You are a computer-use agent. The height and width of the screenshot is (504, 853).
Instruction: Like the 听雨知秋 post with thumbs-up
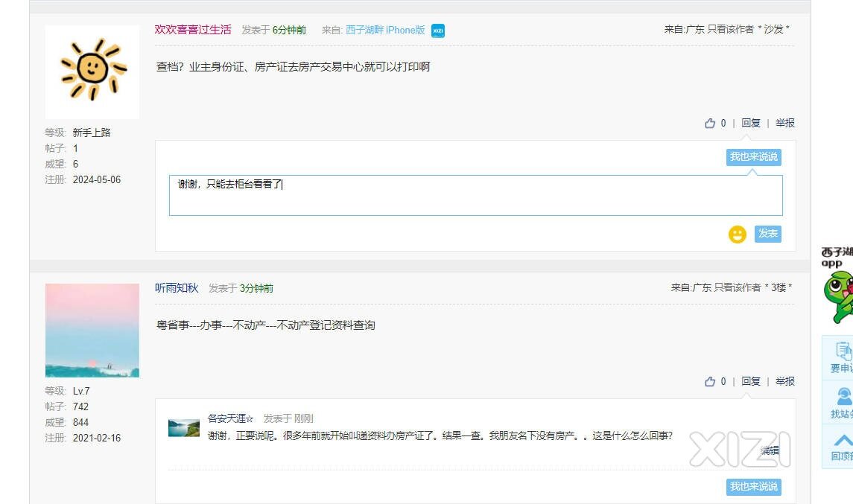710,382
